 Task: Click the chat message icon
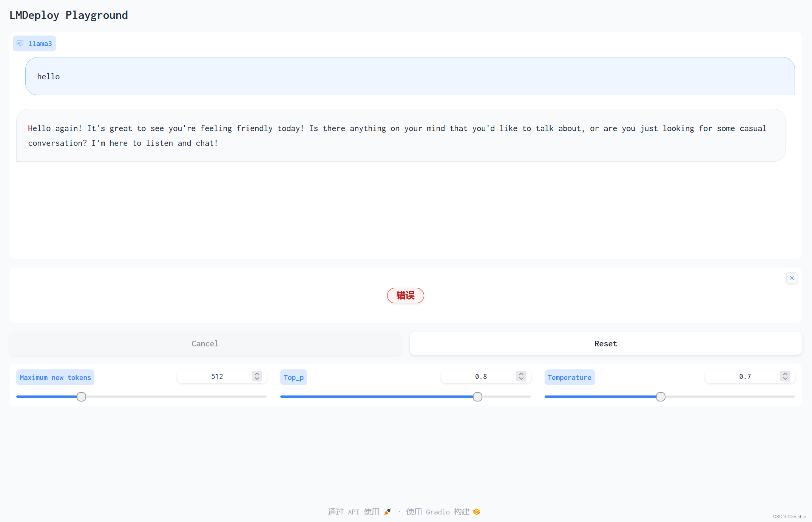coord(21,43)
